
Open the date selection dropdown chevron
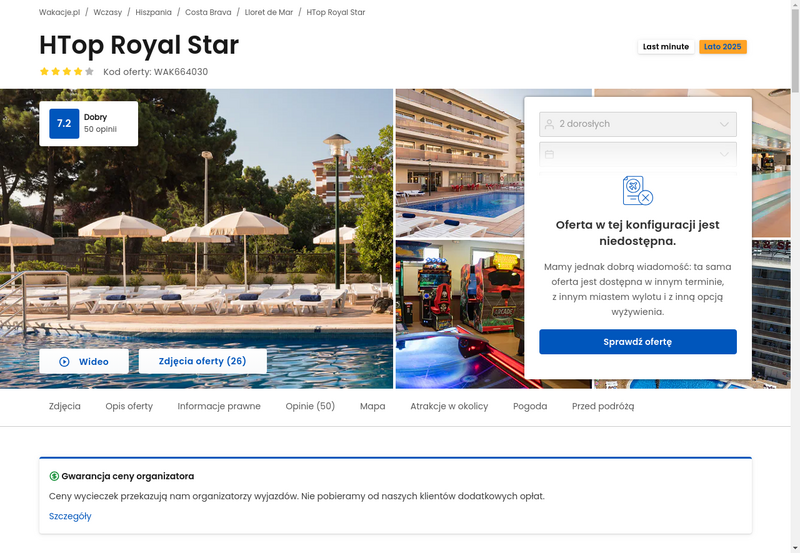click(x=724, y=154)
